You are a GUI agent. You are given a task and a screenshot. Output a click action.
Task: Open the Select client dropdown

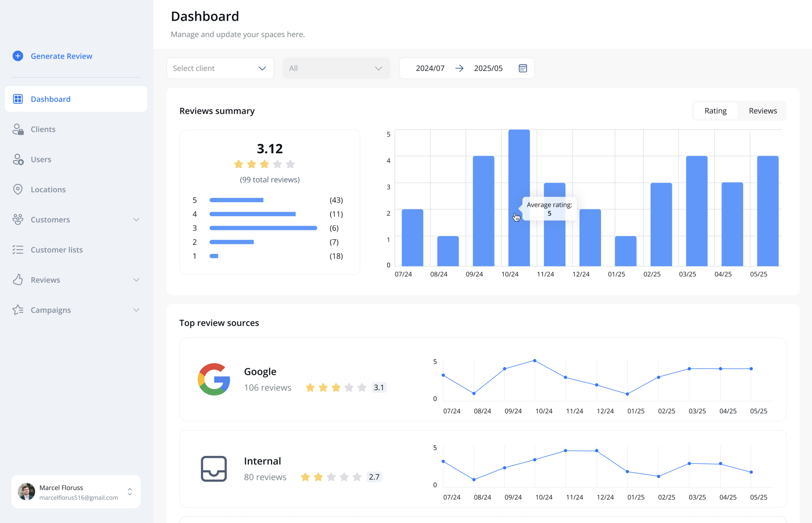coord(220,68)
